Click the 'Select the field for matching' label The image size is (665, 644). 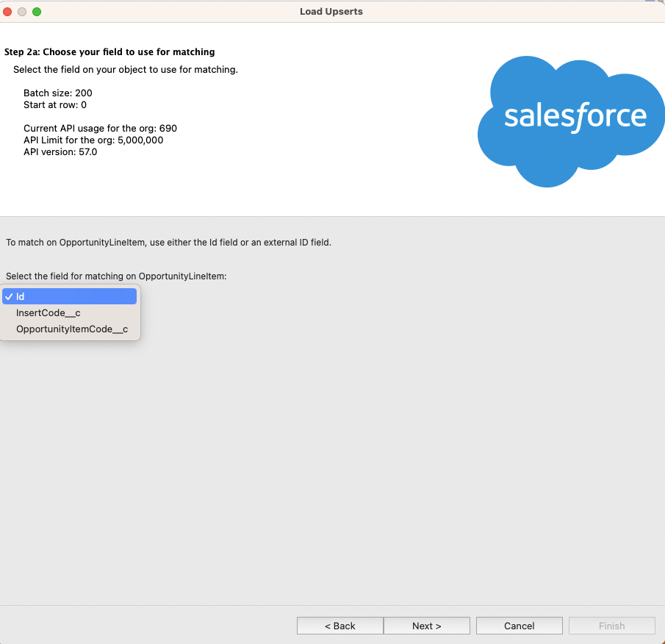click(116, 276)
